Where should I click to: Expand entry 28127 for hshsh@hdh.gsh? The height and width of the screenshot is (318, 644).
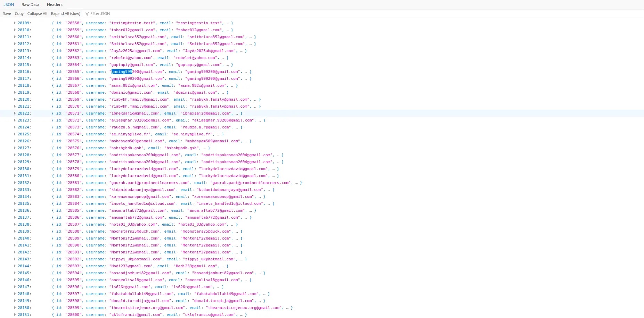coord(14,148)
